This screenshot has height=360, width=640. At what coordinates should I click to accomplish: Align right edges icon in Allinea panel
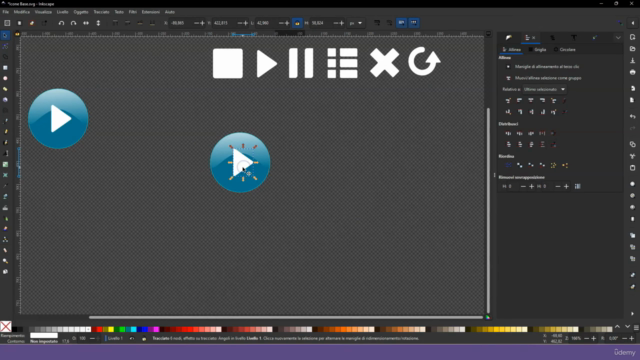tap(542, 100)
